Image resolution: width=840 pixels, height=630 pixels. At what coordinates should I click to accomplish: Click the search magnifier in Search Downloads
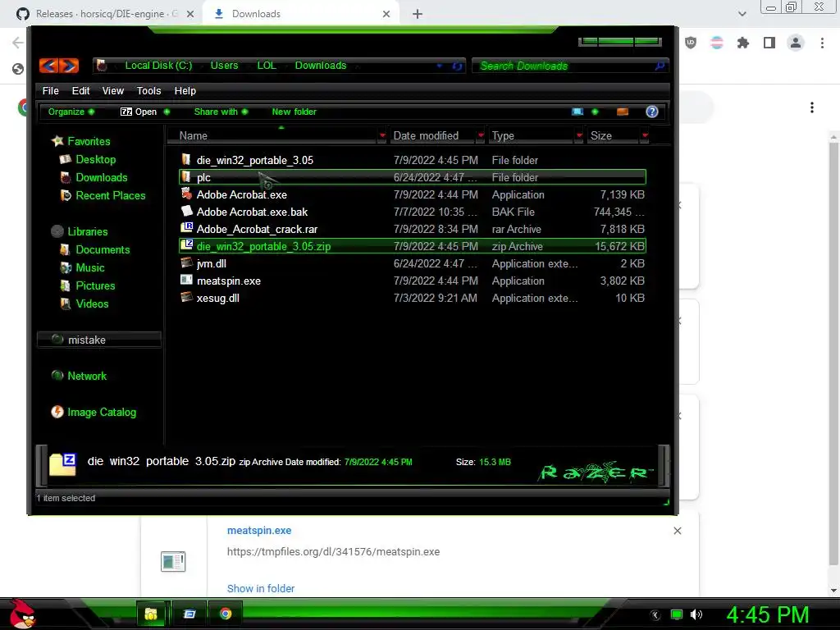[660, 66]
